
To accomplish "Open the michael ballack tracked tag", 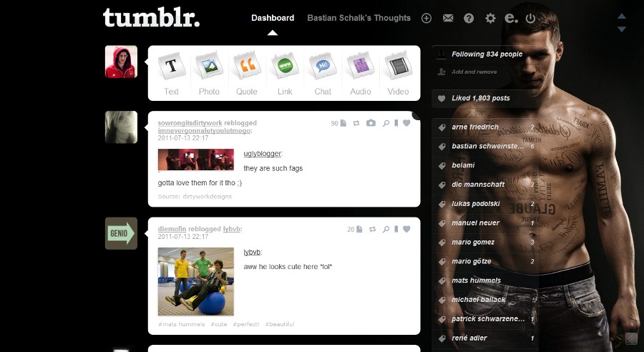I will click(x=484, y=300).
